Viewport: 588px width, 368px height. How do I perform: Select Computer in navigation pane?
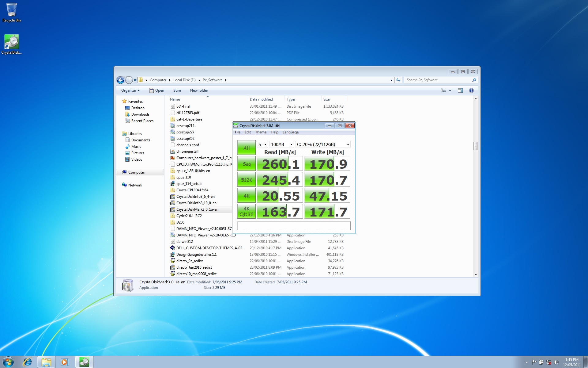pyautogui.click(x=140, y=172)
